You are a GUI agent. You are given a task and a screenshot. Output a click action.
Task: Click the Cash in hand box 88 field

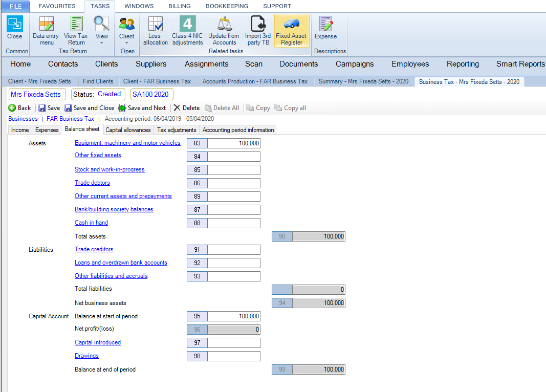[234, 223]
